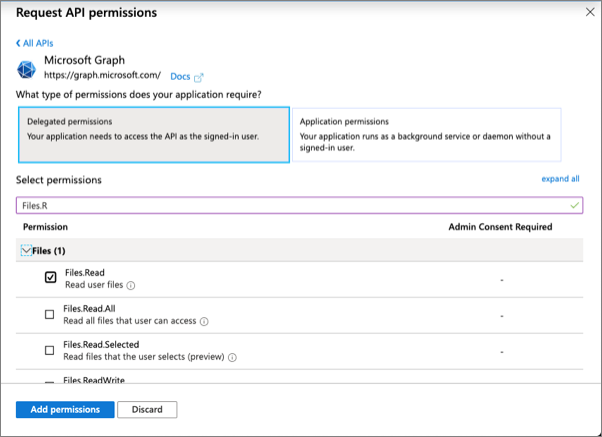Click the All APIs back chevron
The height and width of the screenshot is (437, 602).
18,43
